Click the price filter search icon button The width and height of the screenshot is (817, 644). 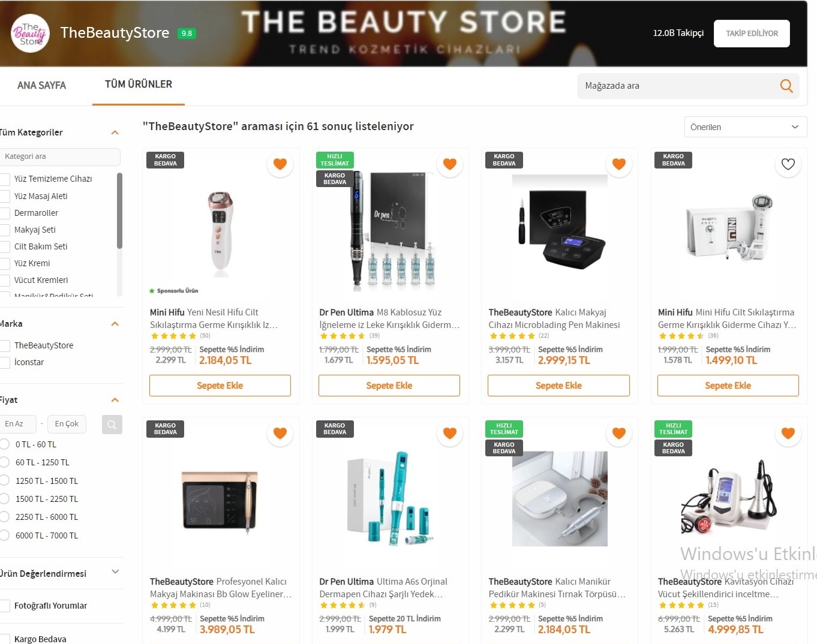(x=112, y=425)
